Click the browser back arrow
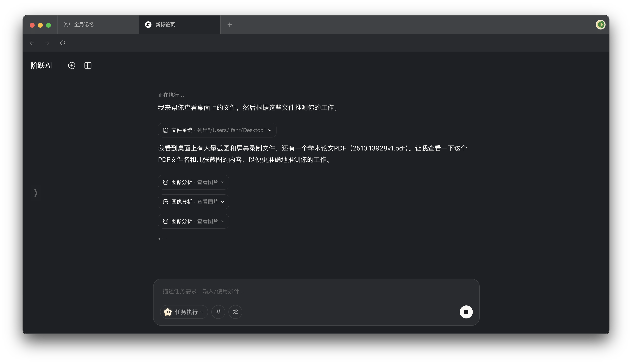 click(32, 43)
